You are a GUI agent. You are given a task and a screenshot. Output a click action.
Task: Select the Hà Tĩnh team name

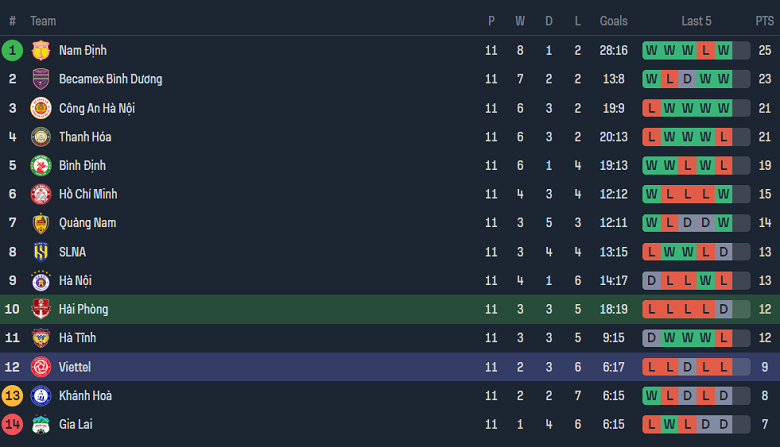tap(79, 338)
